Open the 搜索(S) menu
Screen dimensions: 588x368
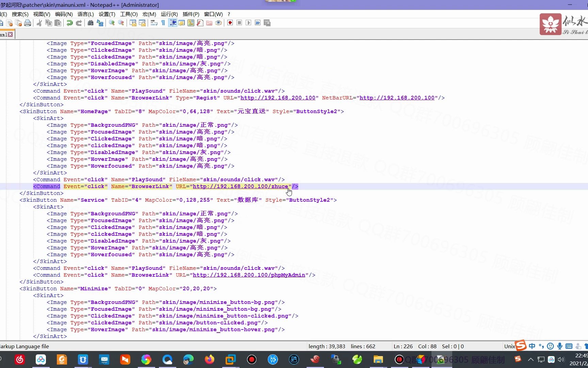20,14
